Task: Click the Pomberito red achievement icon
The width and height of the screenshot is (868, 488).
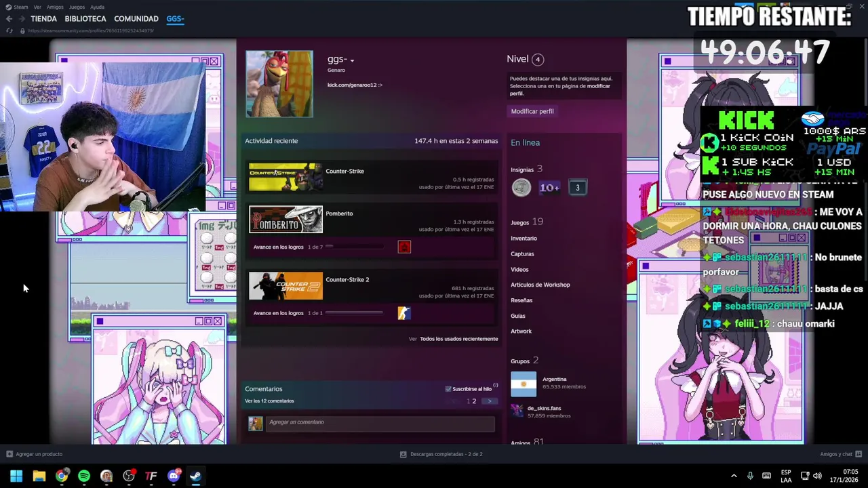Action: [x=404, y=247]
